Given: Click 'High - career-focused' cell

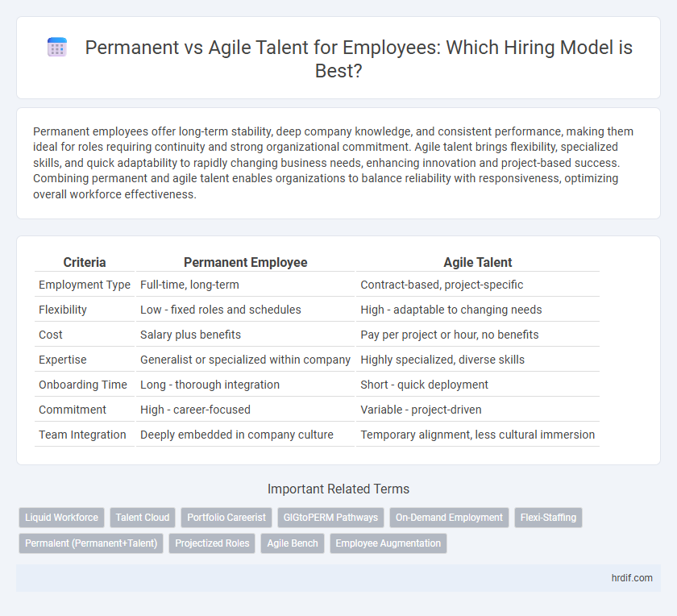Looking at the screenshot, I should click(245, 410).
